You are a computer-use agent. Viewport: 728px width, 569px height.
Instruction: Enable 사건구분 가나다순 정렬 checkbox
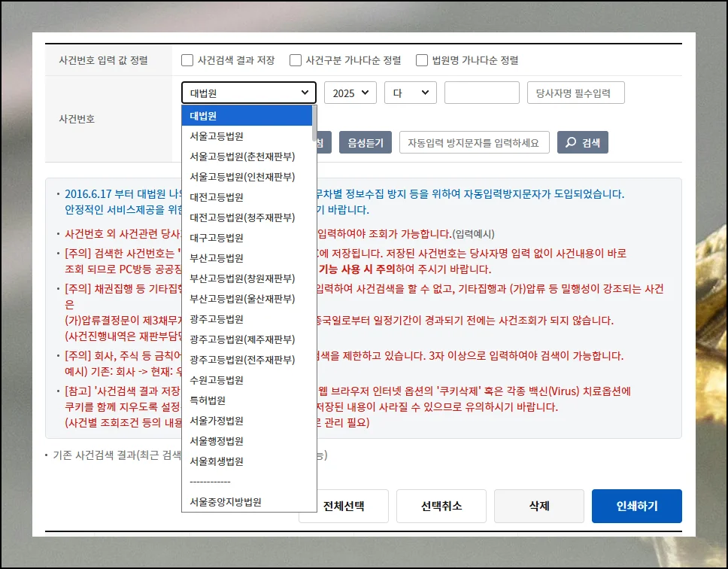point(296,60)
